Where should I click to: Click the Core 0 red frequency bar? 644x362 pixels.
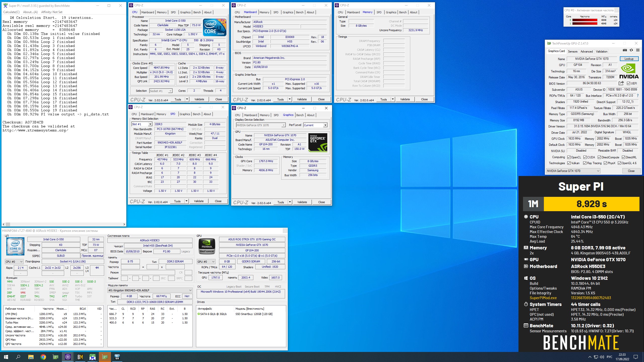coord(585,20)
